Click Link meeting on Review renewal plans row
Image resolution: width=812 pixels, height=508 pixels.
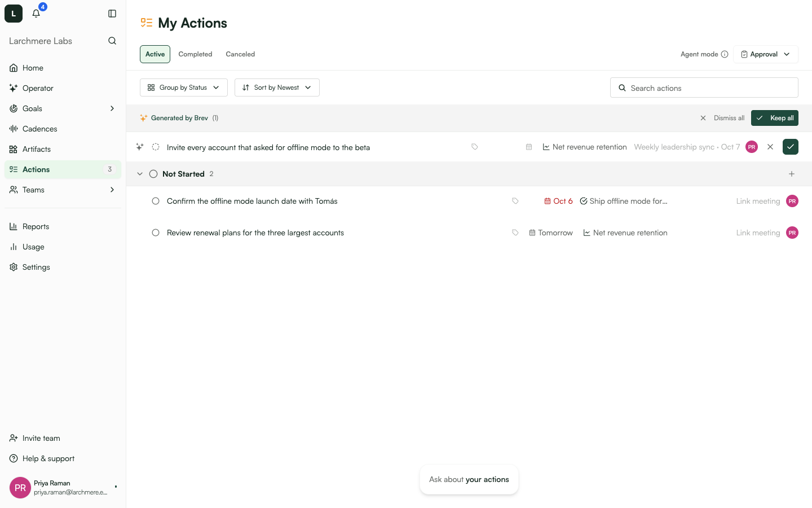click(758, 233)
